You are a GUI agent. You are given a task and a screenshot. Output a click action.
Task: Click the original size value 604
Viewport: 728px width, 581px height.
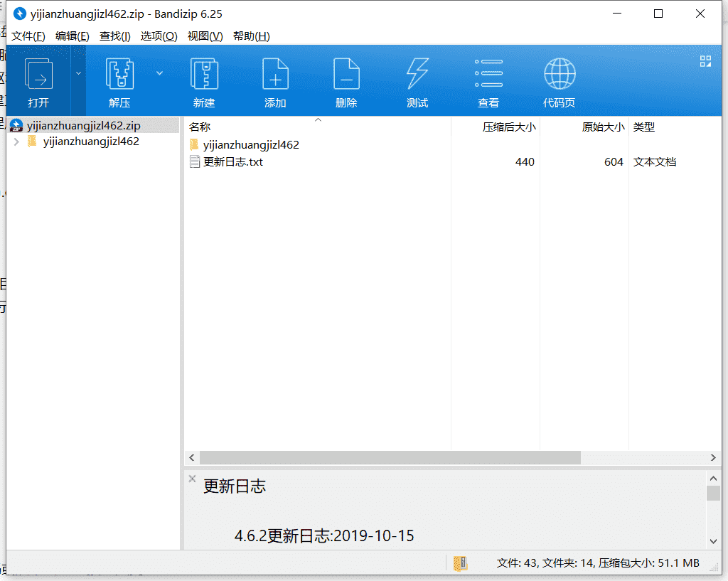pos(614,161)
